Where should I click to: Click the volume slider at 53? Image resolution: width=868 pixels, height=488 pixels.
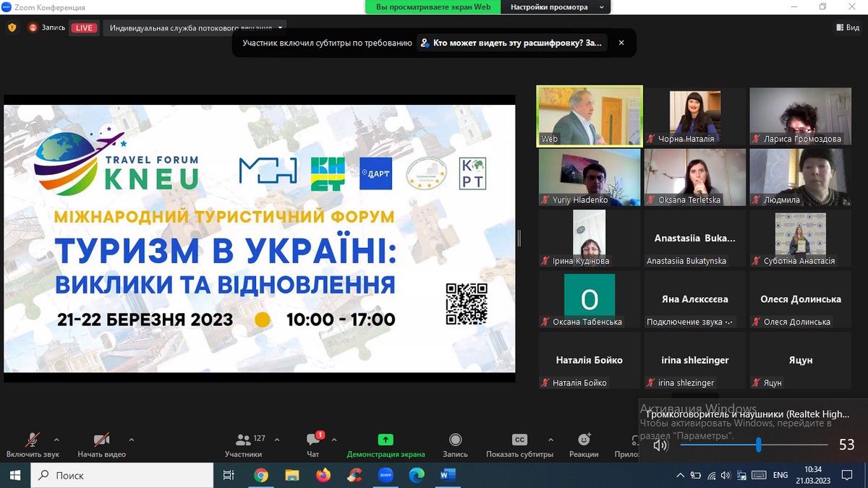pyautogui.click(x=758, y=445)
